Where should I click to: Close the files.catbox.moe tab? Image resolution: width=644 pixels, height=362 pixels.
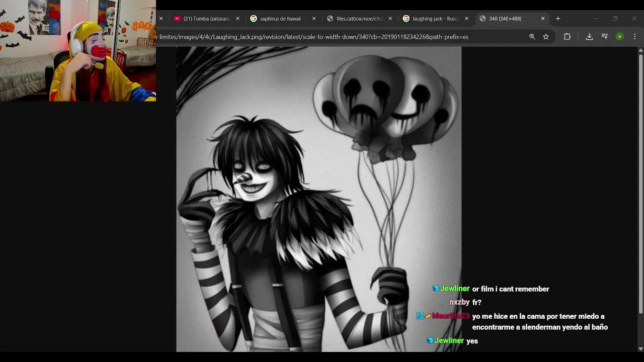(x=390, y=19)
